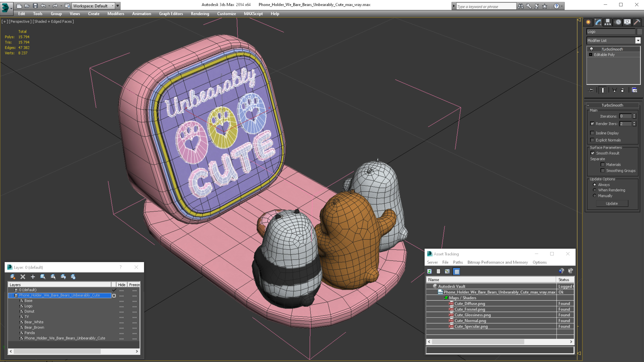Screen dimensions: 644x362
Task: Click the Save File toolbar icon
Action: 35,6
